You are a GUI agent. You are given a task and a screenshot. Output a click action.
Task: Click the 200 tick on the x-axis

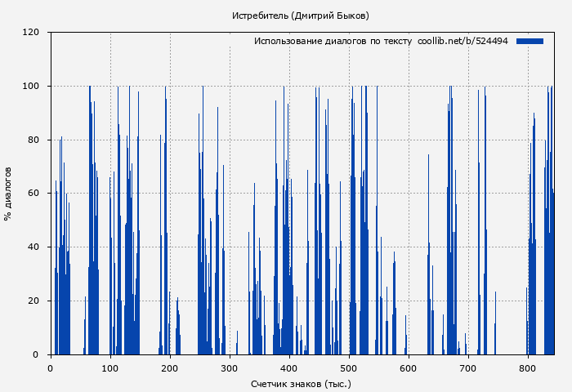click(x=170, y=367)
